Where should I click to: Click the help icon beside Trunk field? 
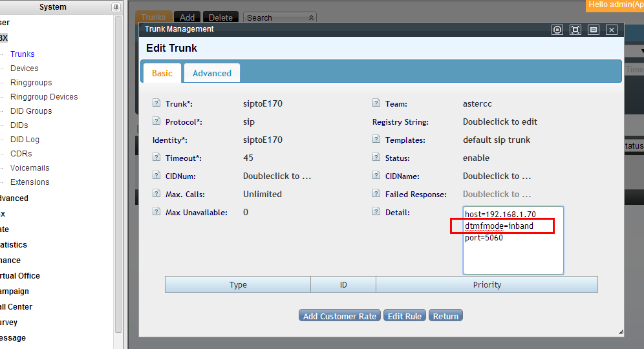[156, 103]
